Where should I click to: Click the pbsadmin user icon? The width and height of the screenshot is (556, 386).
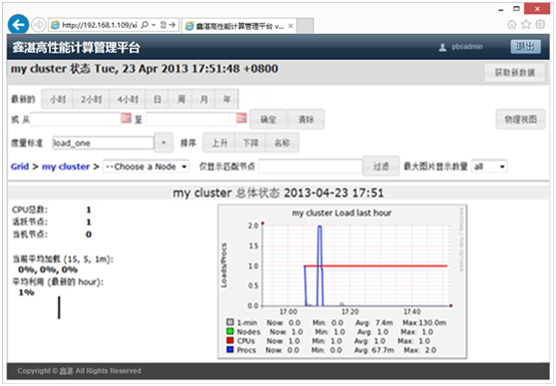[443, 47]
